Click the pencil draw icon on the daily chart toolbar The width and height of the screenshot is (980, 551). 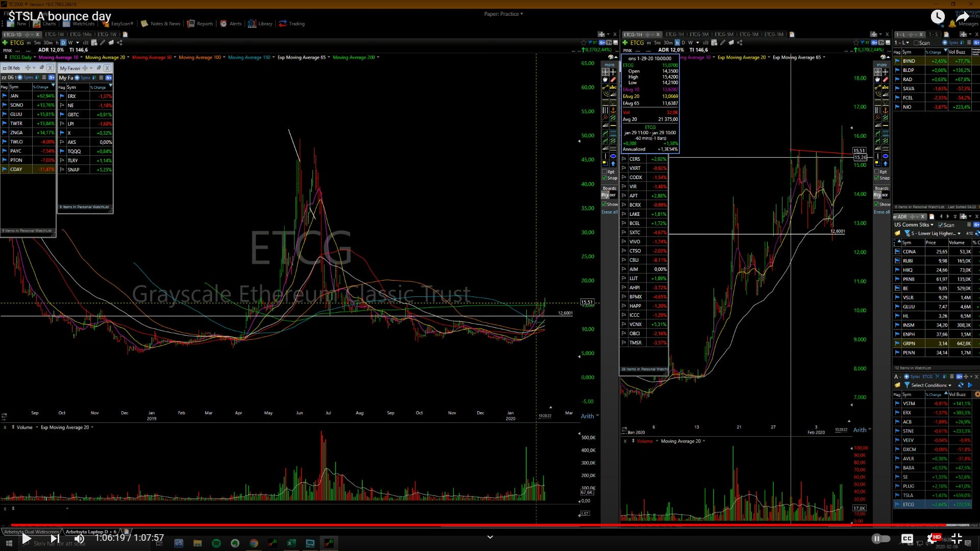[103, 42]
